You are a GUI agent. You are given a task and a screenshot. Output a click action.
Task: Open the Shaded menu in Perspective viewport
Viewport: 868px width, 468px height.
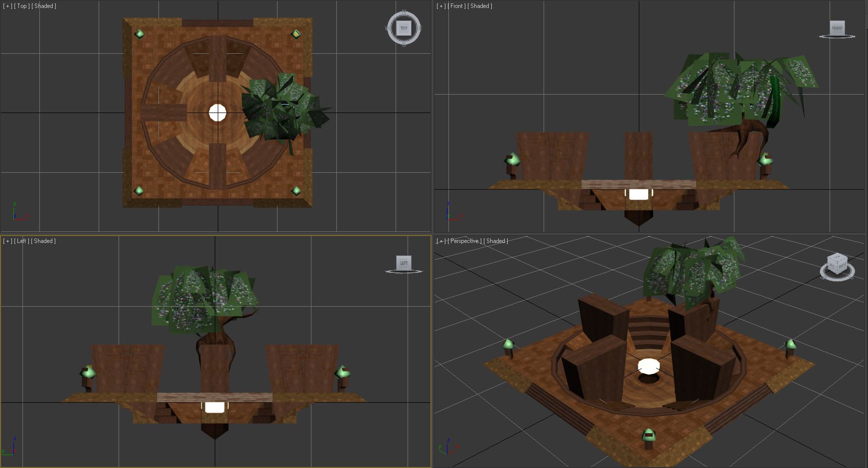click(x=496, y=241)
